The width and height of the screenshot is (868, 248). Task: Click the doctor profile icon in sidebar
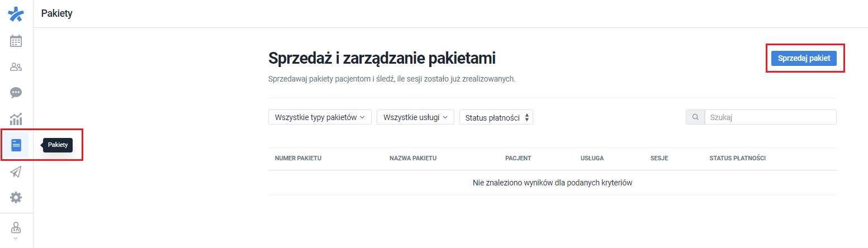pyautogui.click(x=16, y=228)
